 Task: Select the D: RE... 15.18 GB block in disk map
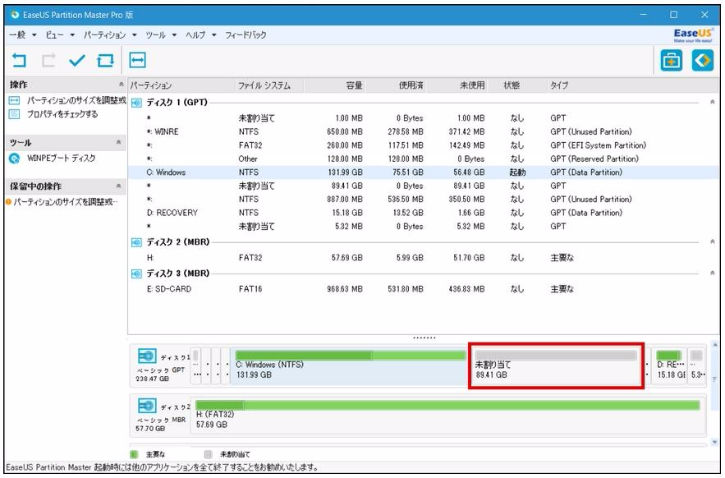click(670, 366)
